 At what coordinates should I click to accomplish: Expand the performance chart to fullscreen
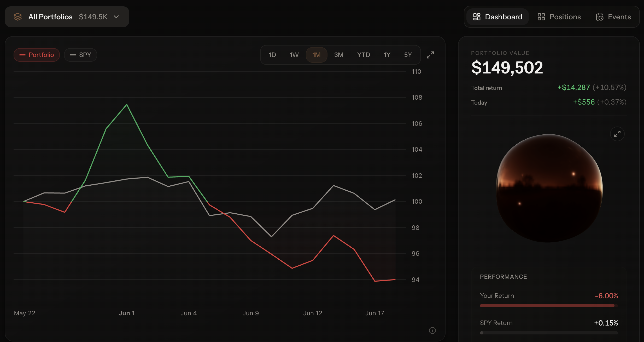tap(430, 55)
